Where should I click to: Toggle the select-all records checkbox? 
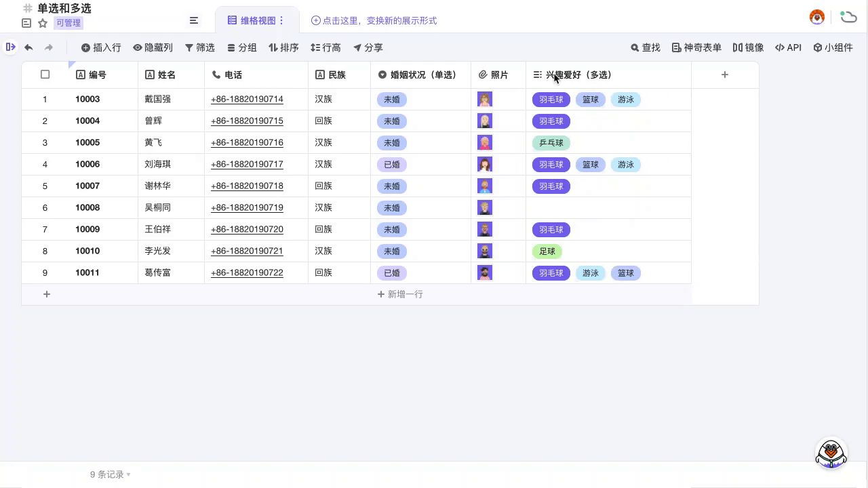(45, 75)
